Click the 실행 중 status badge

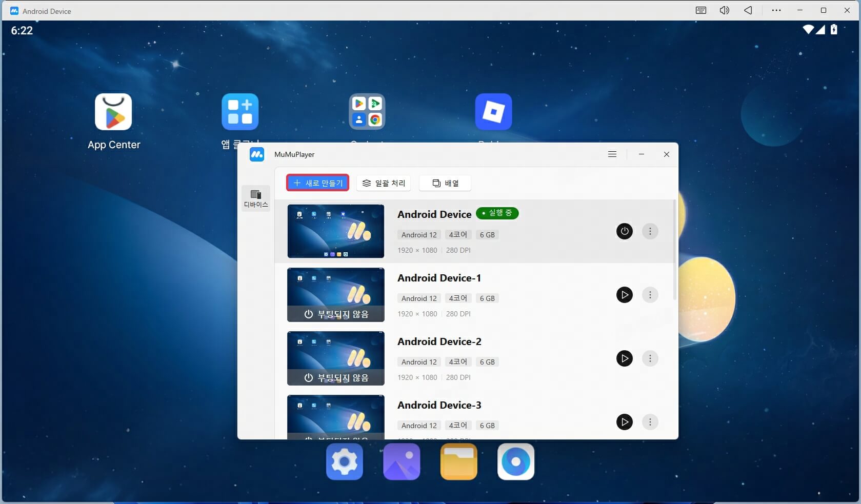click(497, 213)
